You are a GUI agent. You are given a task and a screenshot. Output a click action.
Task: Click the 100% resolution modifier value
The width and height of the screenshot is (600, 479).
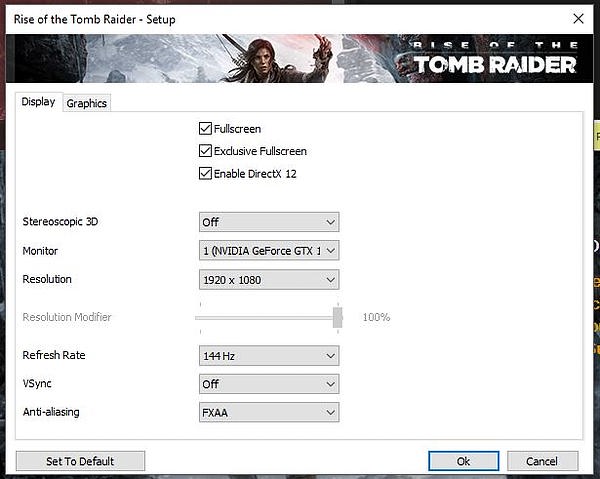pyautogui.click(x=377, y=317)
